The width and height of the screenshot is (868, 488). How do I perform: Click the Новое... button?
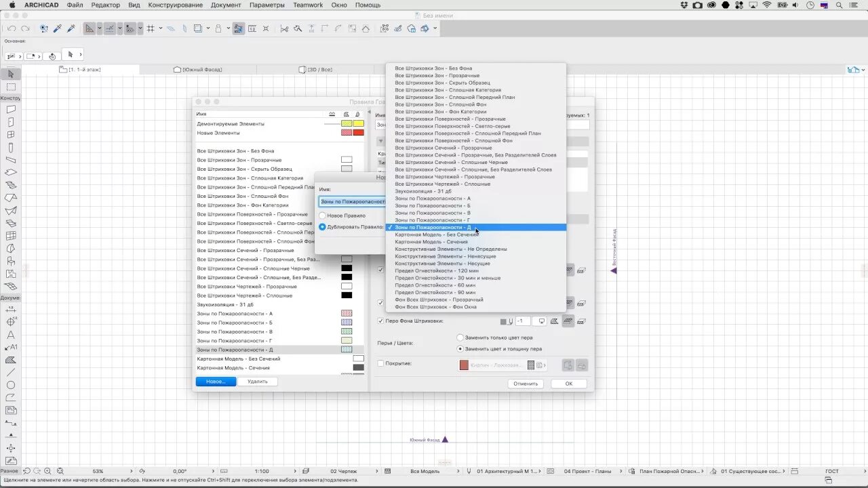pyautogui.click(x=216, y=382)
